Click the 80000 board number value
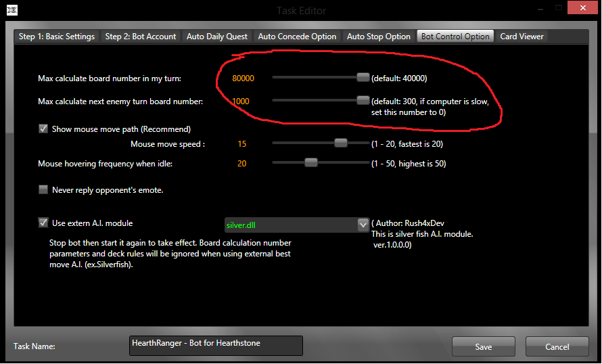 [x=243, y=78]
